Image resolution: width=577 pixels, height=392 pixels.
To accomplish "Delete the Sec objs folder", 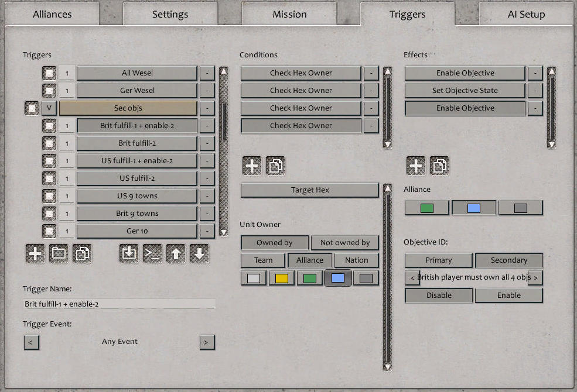I will (x=207, y=108).
